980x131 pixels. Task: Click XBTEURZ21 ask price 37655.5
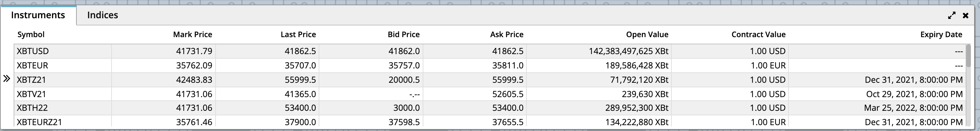point(508,122)
